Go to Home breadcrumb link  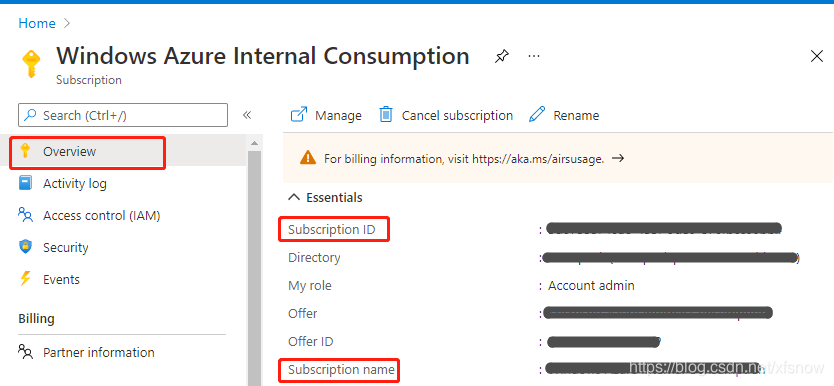pyautogui.click(x=37, y=23)
